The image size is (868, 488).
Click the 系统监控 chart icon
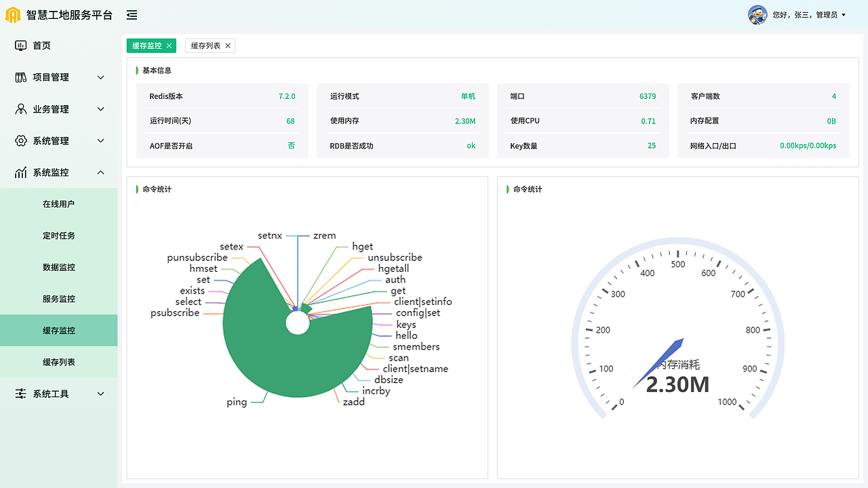tap(21, 173)
